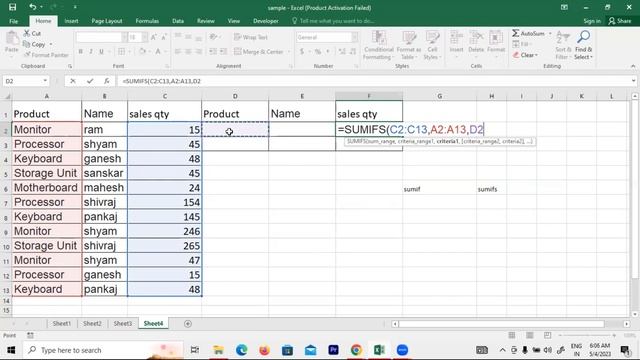This screenshot has height=360, width=640.
Task: Switch to Page Layout view icon in status bar
Action: pyautogui.click(x=529, y=335)
